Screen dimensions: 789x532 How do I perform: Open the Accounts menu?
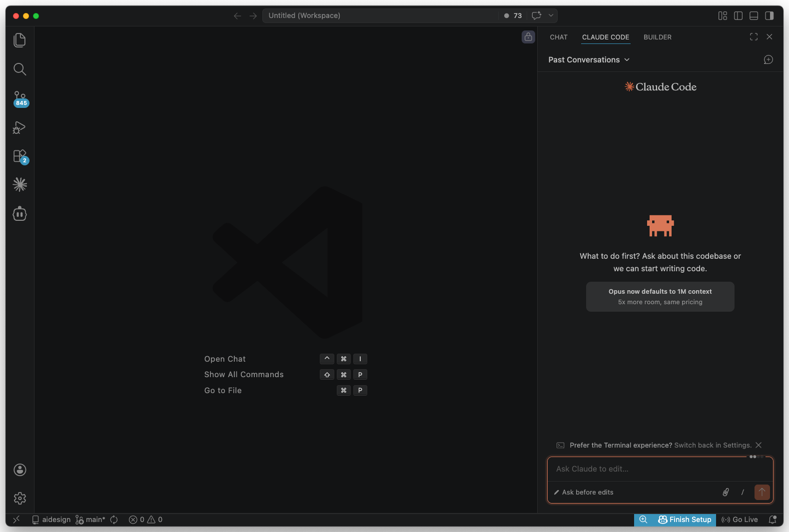pos(19,470)
